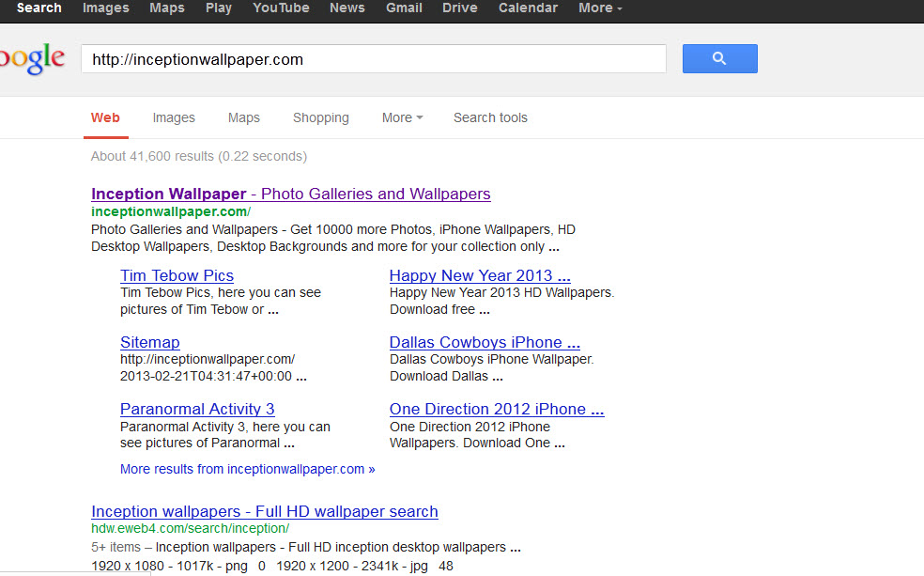Select the Shopping results tab
924x576 pixels.
[320, 117]
